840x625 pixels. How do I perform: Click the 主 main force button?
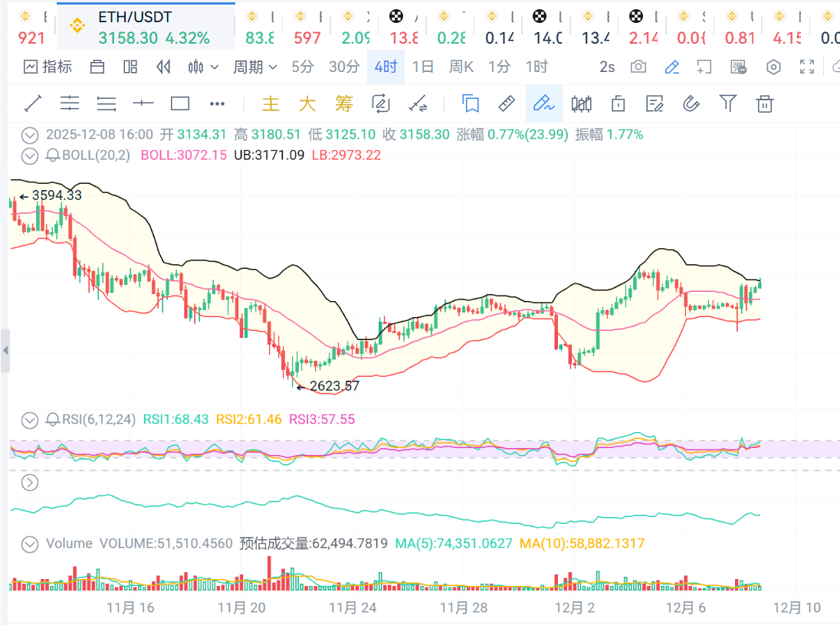271,103
